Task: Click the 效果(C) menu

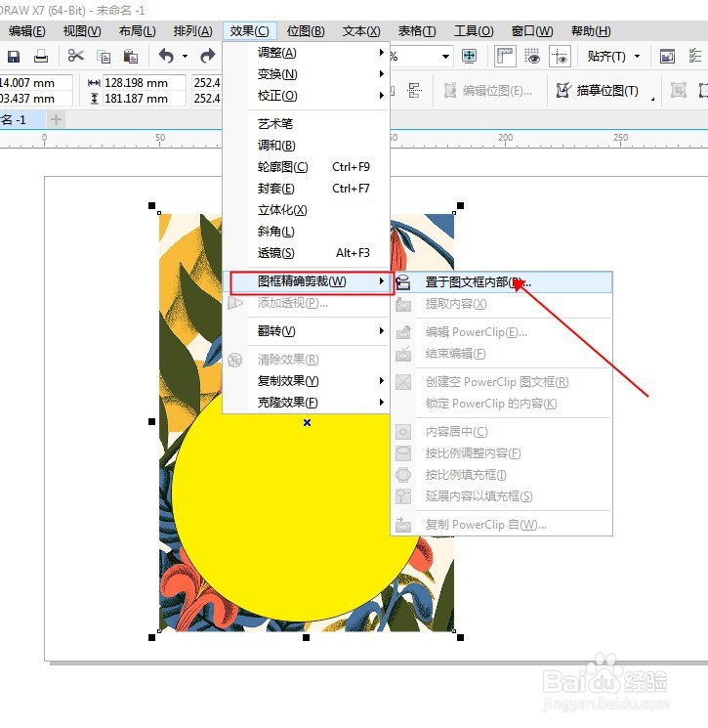Action: [x=250, y=31]
